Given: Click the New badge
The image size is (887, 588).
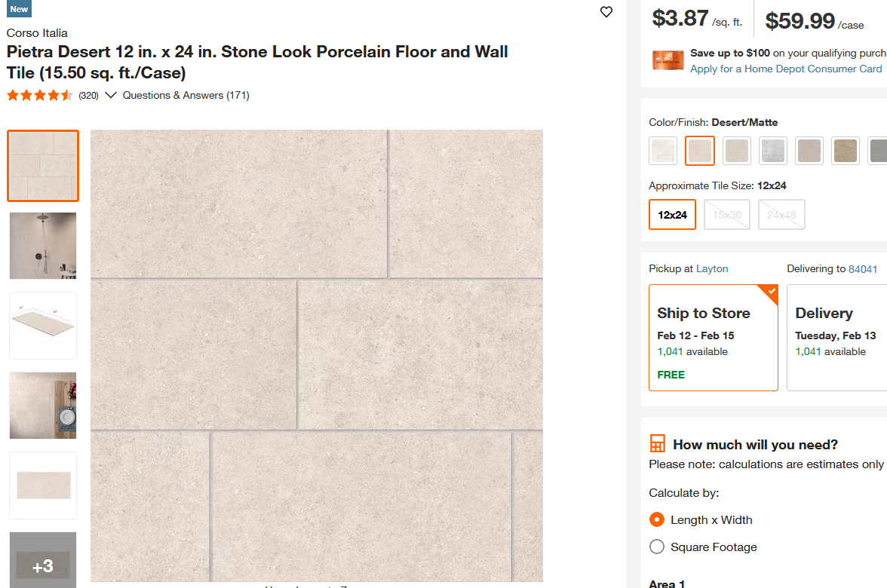Looking at the screenshot, I should click(19, 9).
